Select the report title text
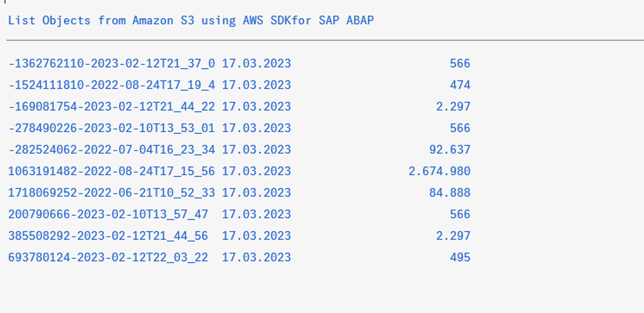The width and height of the screenshot is (644, 313). coord(190,20)
